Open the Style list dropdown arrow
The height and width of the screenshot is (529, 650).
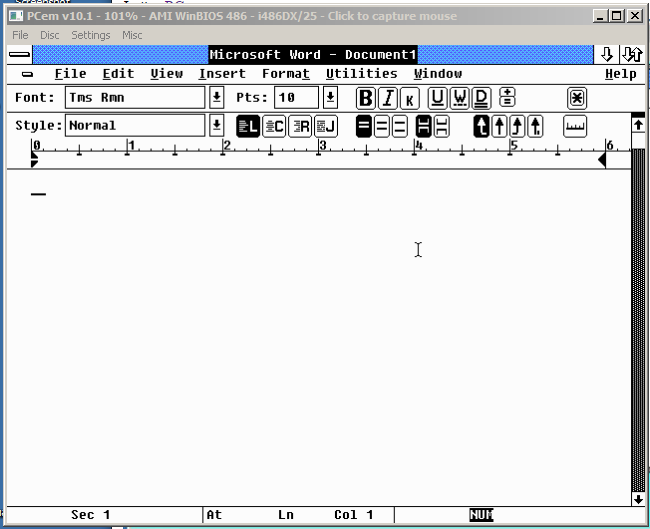coord(216,125)
